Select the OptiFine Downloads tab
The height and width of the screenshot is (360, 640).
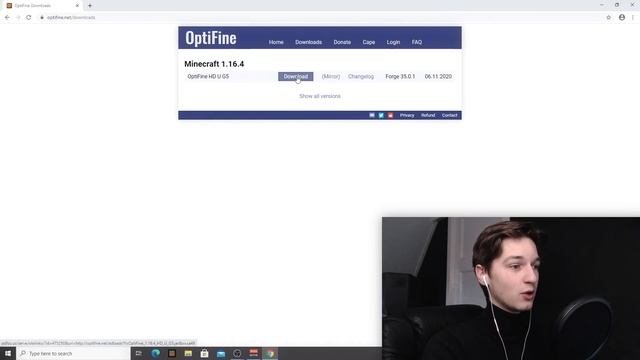[41, 6]
